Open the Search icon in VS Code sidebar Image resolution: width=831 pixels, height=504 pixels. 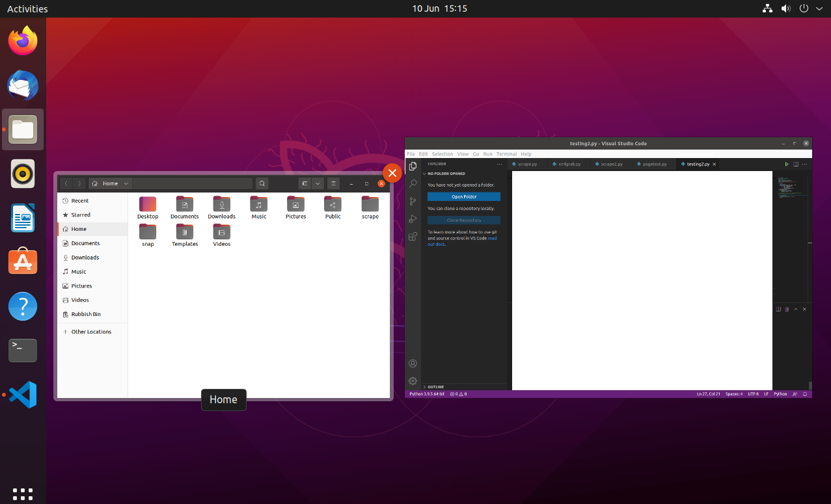click(x=413, y=183)
